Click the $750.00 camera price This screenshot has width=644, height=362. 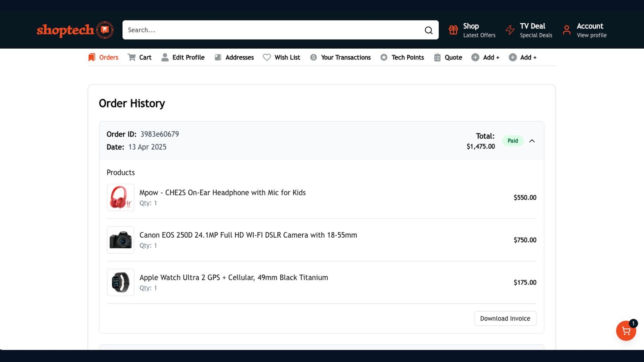(x=525, y=240)
